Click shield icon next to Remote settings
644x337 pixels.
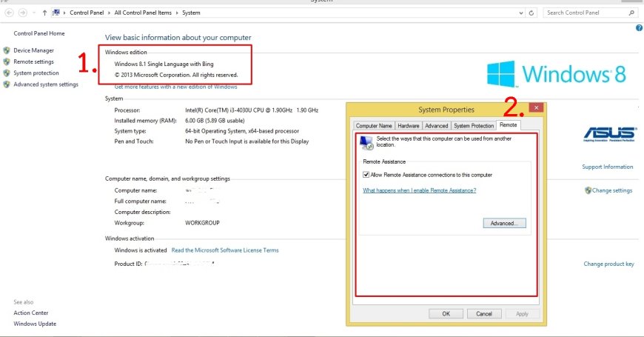coord(7,61)
